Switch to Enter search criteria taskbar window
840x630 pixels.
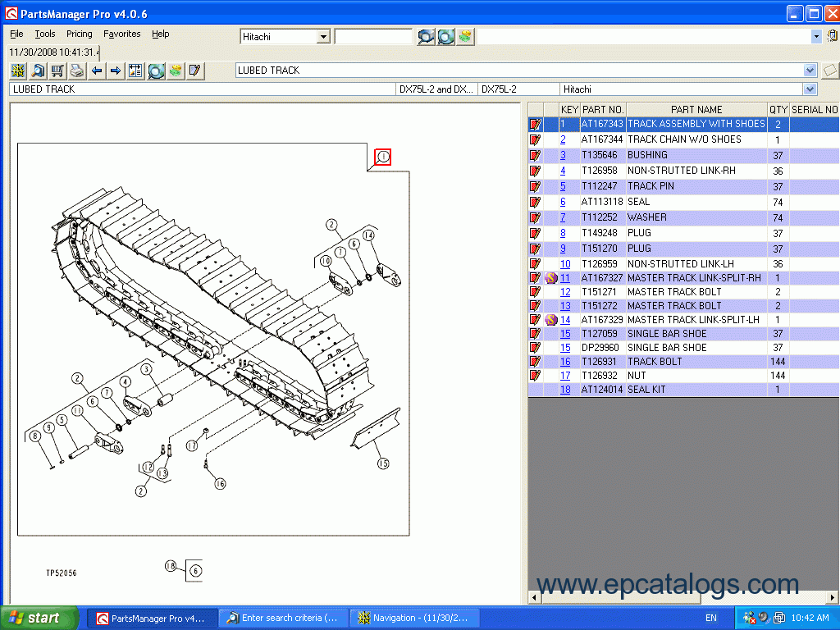click(283, 619)
